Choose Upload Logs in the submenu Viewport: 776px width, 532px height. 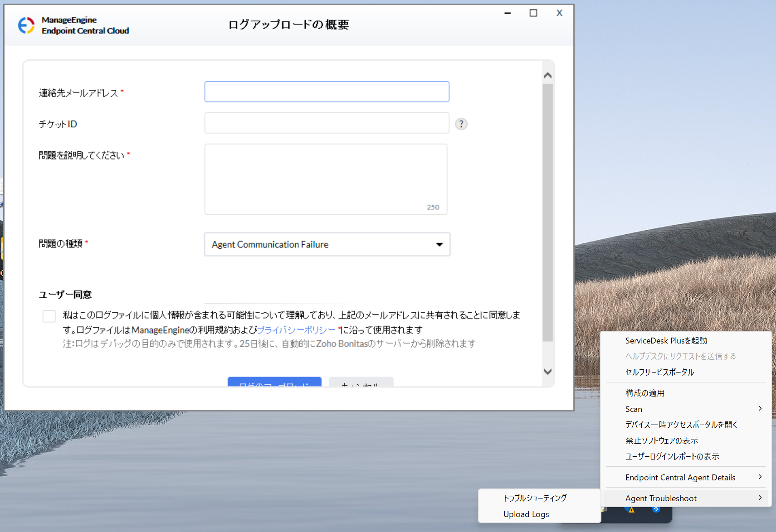(539, 514)
